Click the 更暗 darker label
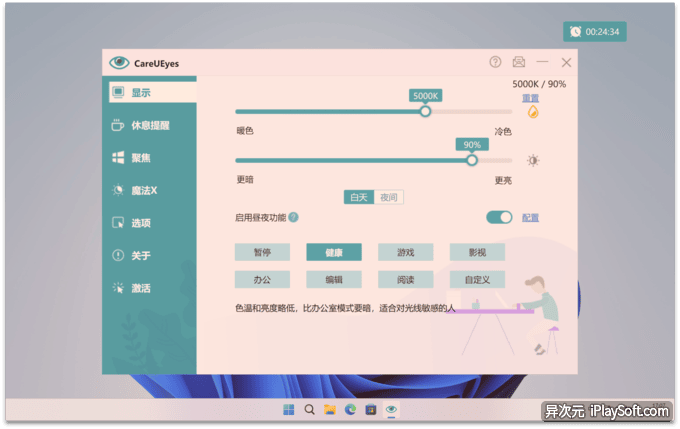The width and height of the screenshot is (680, 429). click(x=245, y=180)
